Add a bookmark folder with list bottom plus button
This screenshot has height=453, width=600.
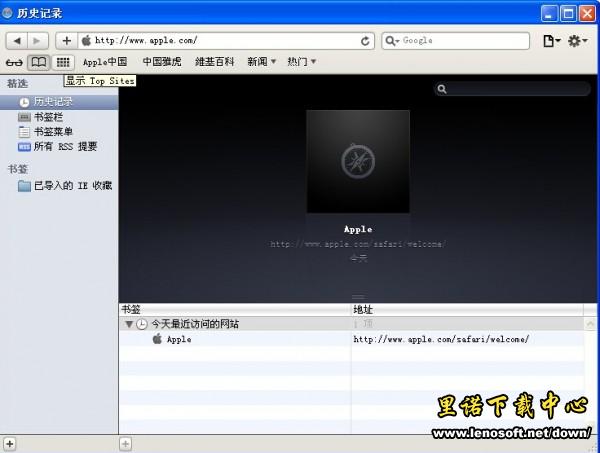pyautogui.click(x=125, y=444)
